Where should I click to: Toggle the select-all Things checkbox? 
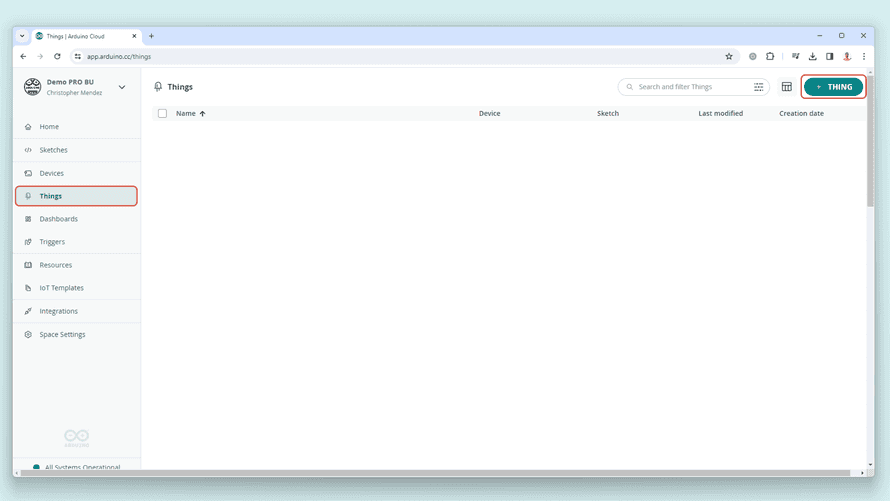[162, 114]
